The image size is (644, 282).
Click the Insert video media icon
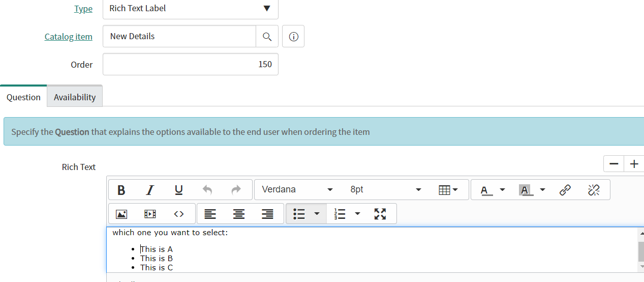point(150,214)
